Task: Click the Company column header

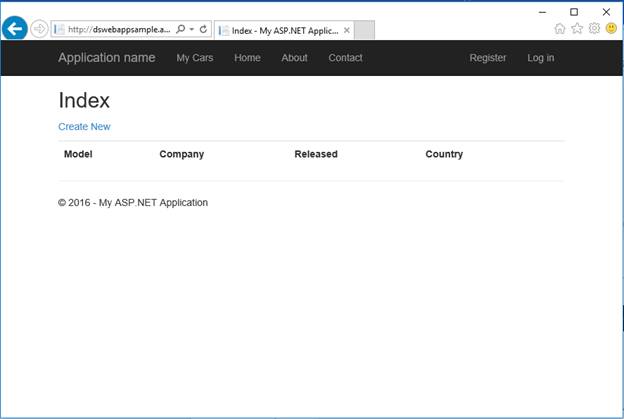Action: click(182, 154)
